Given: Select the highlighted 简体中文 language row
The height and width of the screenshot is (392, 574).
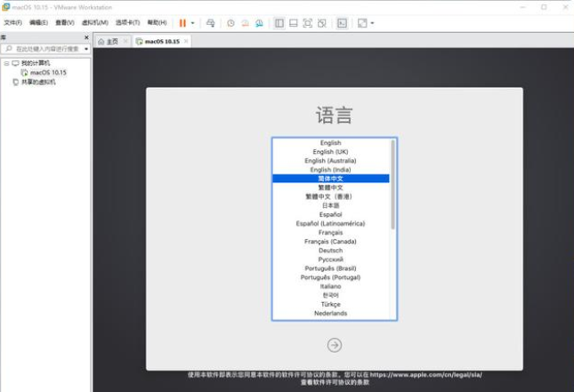Looking at the screenshot, I should 330,179.
